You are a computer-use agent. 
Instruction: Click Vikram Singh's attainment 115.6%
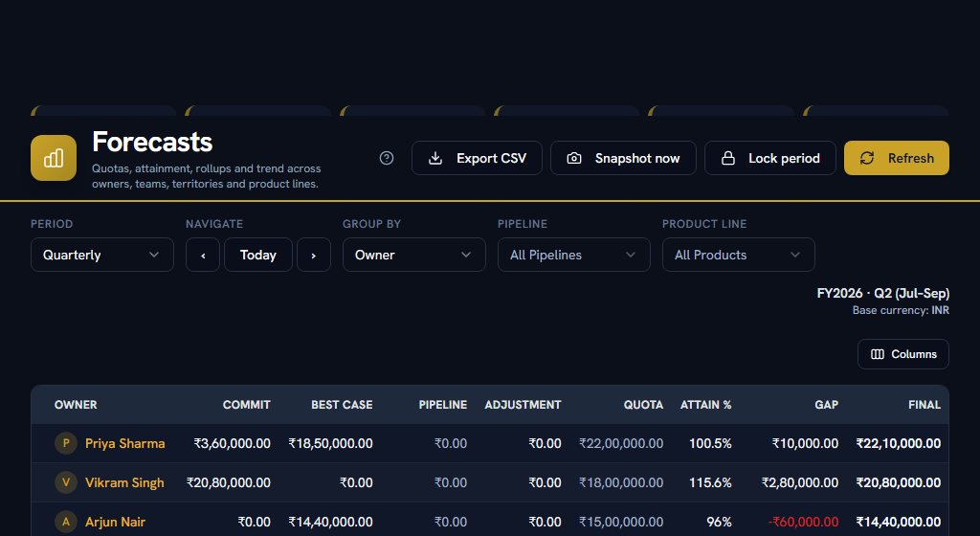tap(710, 483)
